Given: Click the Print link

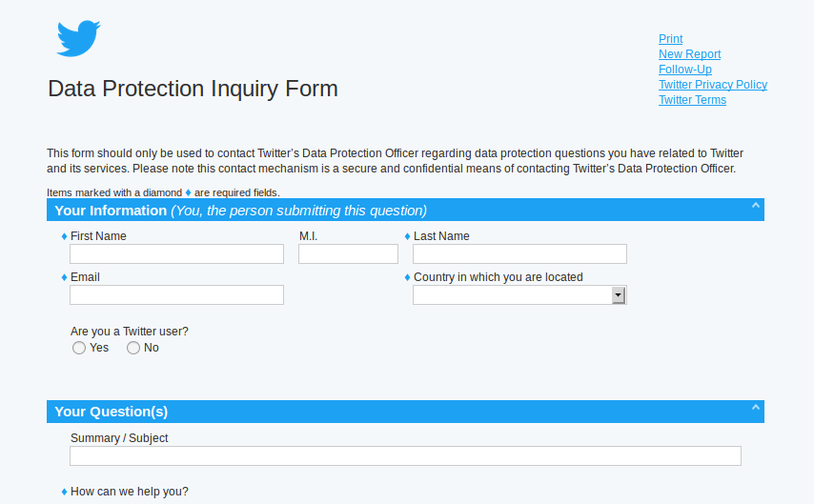Looking at the screenshot, I should click(670, 39).
